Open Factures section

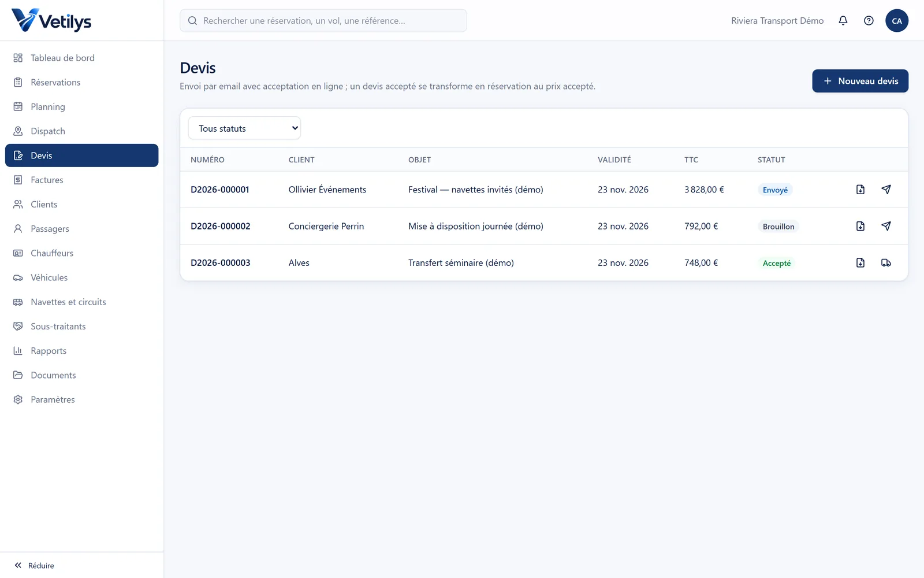(81, 180)
